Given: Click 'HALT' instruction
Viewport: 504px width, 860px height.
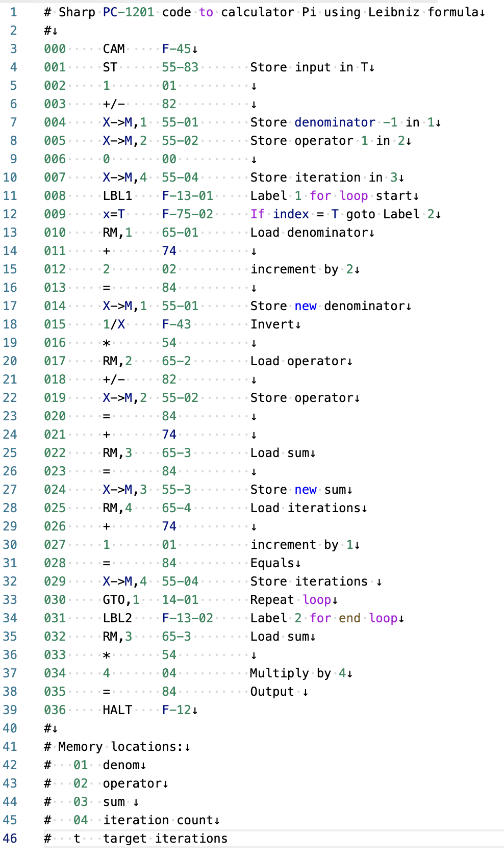Looking at the screenshot, I should pyautogui.click(x=117, y=710).
